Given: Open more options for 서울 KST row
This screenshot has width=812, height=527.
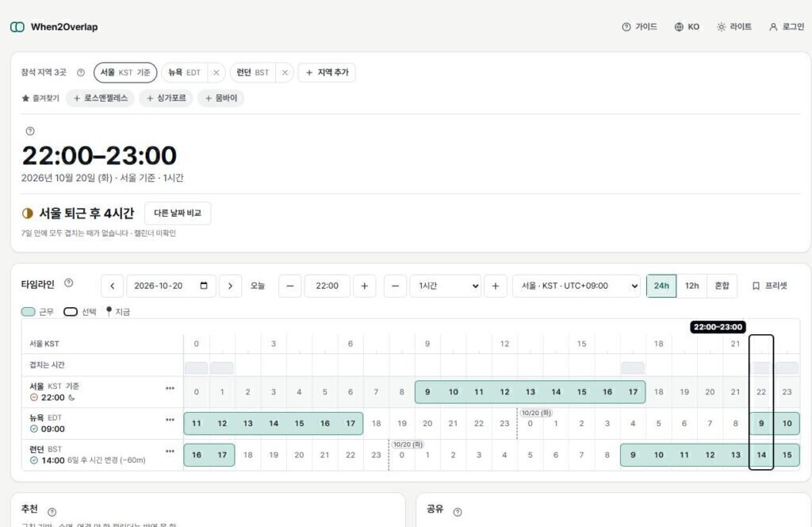Looking at the screenshot, I should [170, 388].
